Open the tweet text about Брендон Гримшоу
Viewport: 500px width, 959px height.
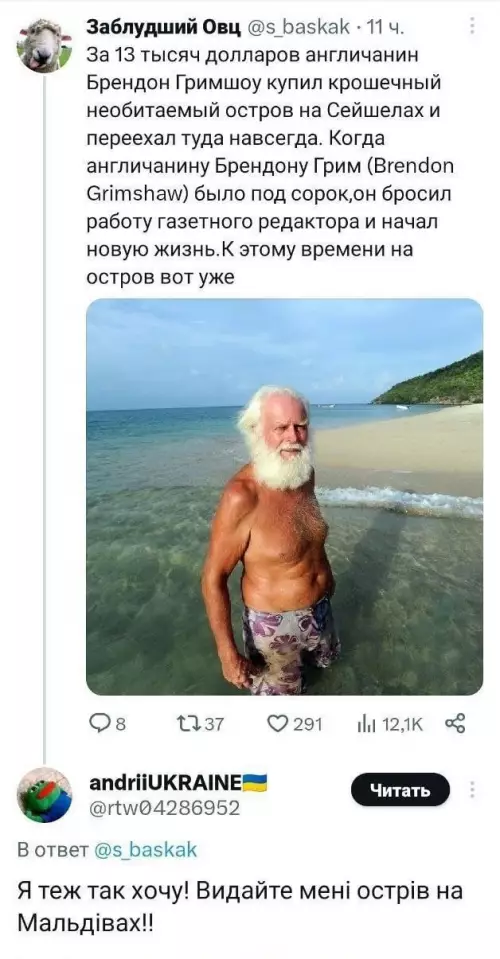[x=271, y=165]
